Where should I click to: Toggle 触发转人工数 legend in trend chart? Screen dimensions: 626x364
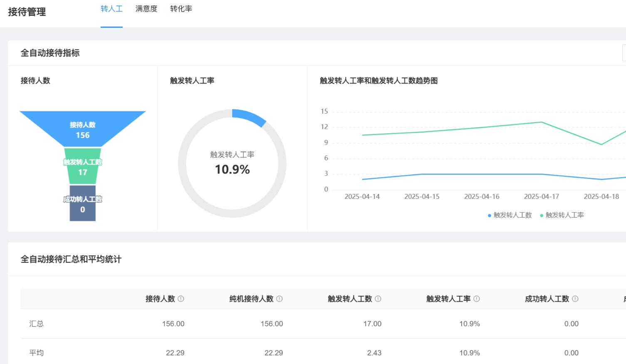[x=510, y=215]
